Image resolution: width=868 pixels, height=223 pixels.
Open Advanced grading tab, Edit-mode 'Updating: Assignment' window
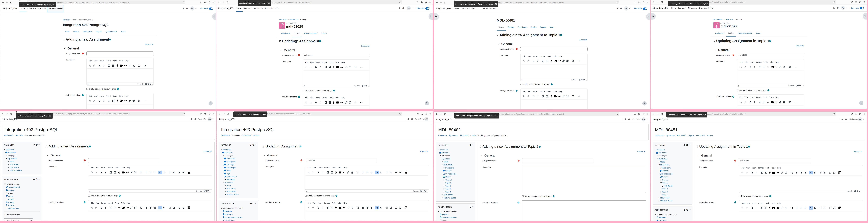tap(311, 33)
